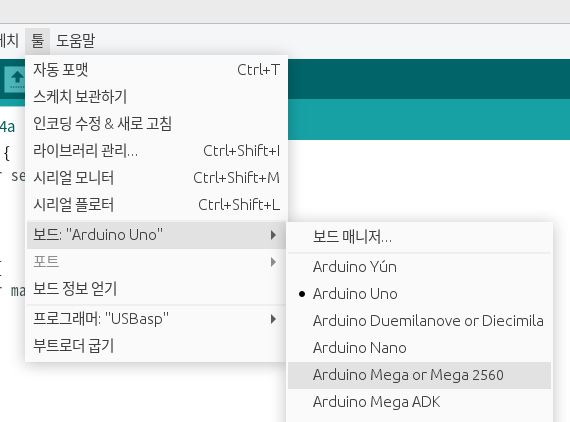This screenshot has height=422, width=570.
Task: Choose Arduino Nano board
Action: point(420,348)
